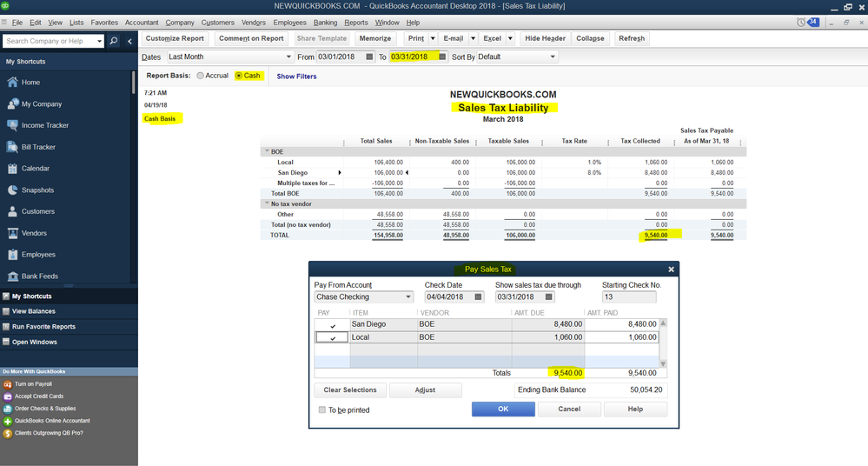Click Clear Selections button
The image size is (868, 466).
coord(350,390)
